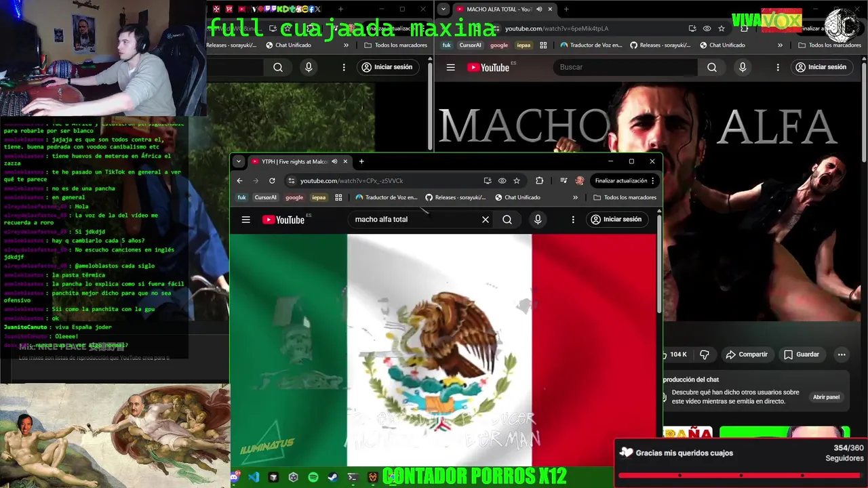Viewport: 868px width, 488px height.
Task: Expand hidden bookmarks chevron in back-left browser window
Action: [346, 45]
